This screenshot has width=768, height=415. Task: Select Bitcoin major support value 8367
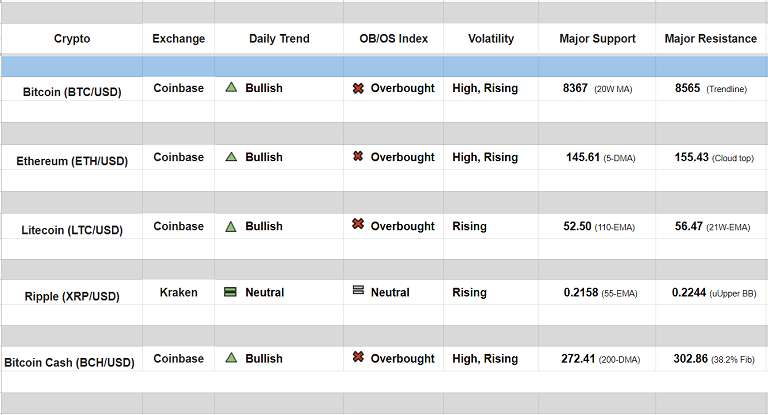point(575,88)
